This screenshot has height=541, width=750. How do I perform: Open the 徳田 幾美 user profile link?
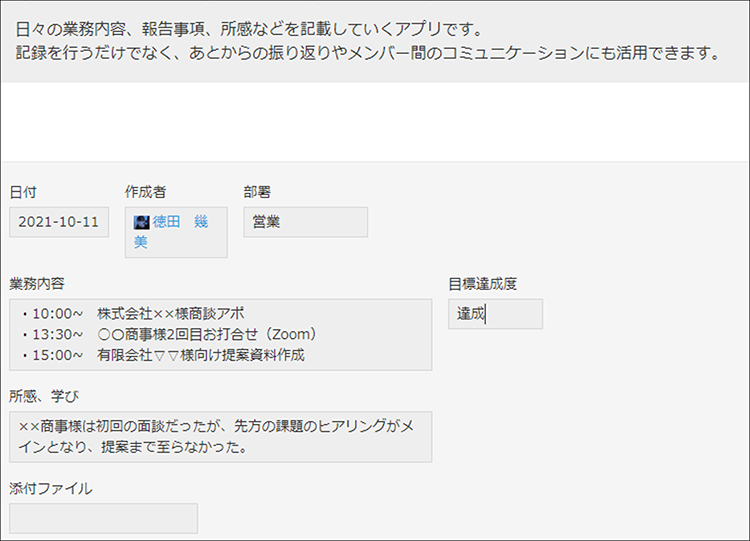click(x=171, y=232)
